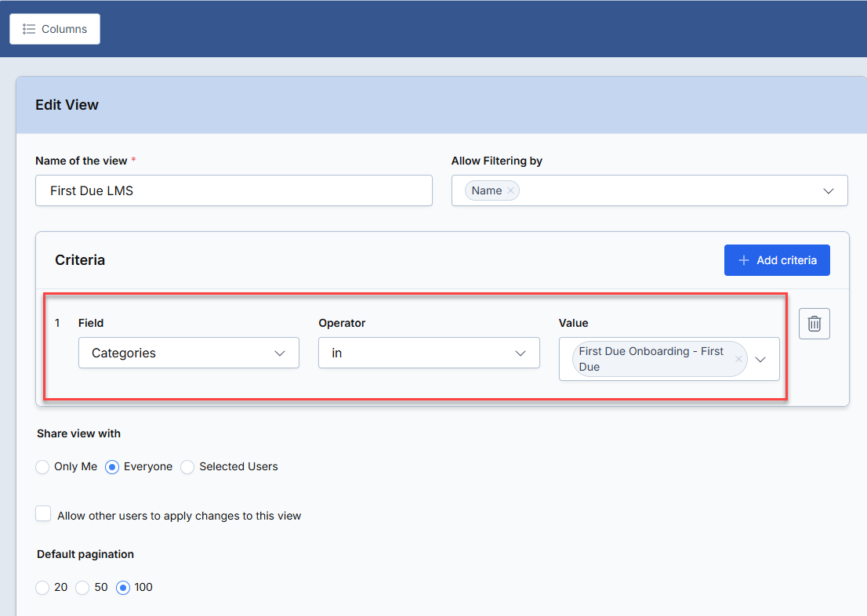Set default pagination to 20

click(x=42, y=588)
